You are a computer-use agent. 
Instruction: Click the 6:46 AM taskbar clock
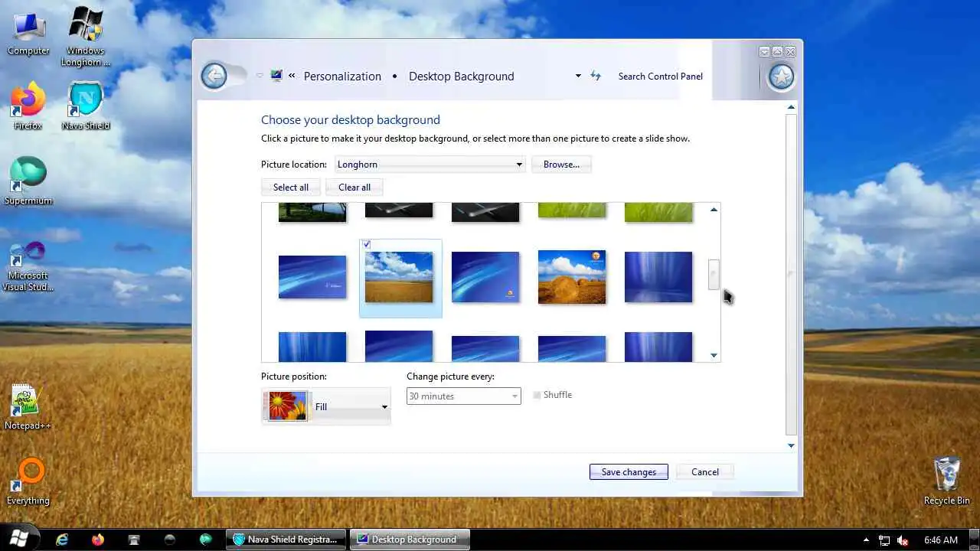(x=941, y=540)
